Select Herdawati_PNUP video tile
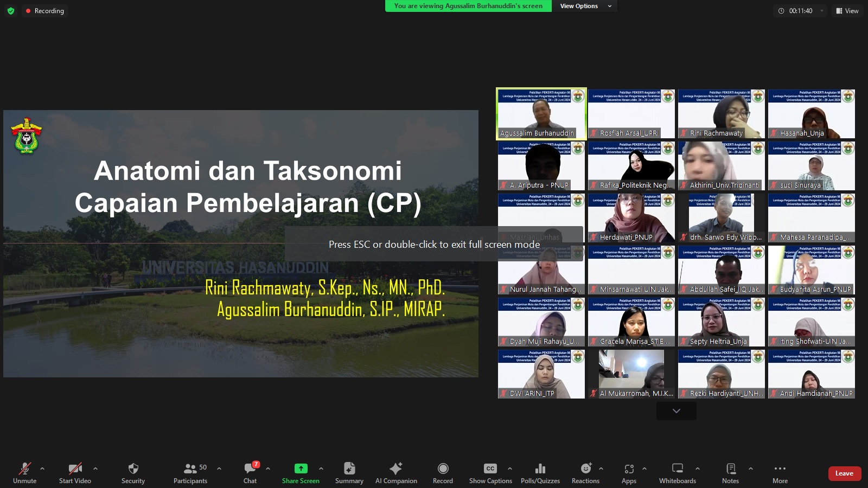 click(631, 218)
